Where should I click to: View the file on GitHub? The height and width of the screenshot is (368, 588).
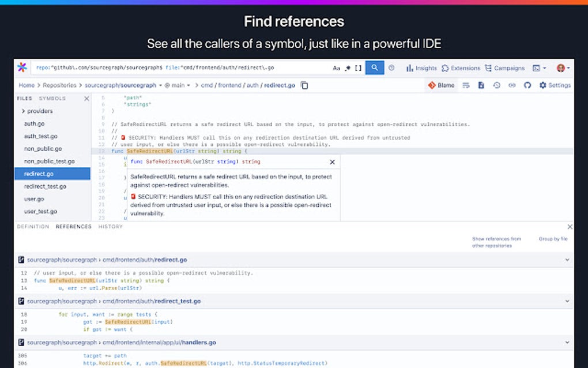tap(527, 85)
